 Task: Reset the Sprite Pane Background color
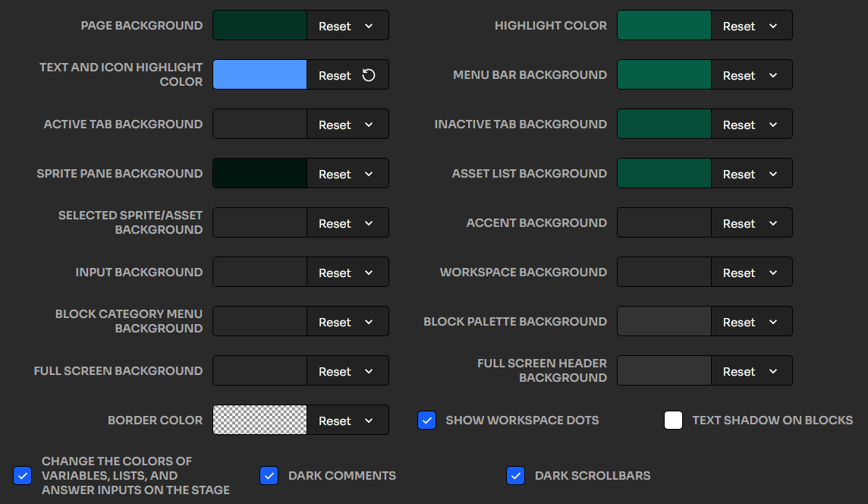click(x=335, y=173)
